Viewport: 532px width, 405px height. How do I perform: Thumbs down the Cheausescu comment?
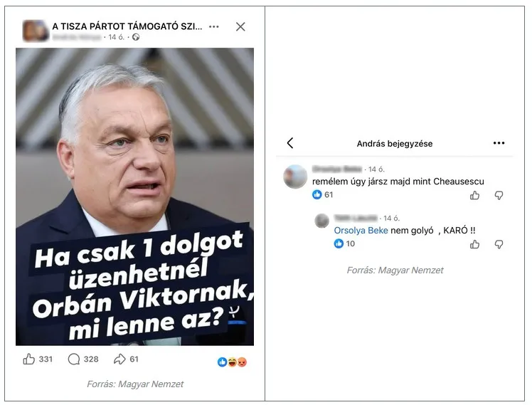499,195
